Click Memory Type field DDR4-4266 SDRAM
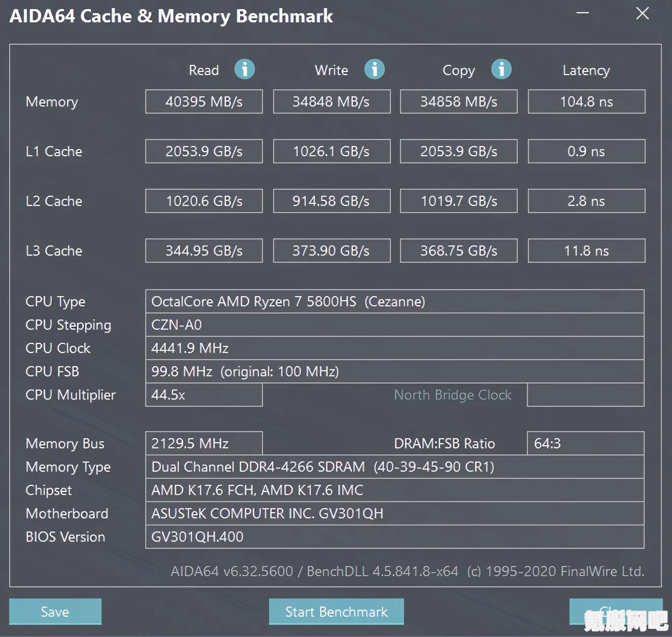672x637 pixels. (395, 467)
